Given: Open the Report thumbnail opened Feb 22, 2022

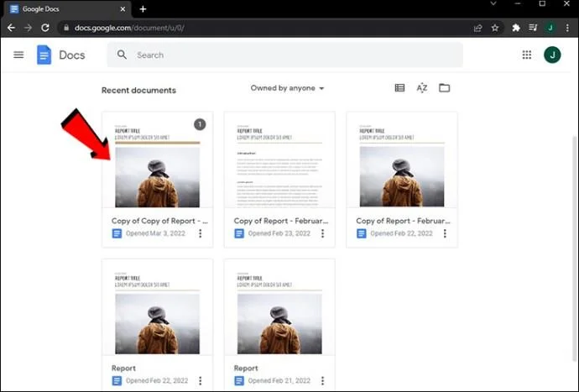Looking at the screenshot, I should [x=157, y=307].
